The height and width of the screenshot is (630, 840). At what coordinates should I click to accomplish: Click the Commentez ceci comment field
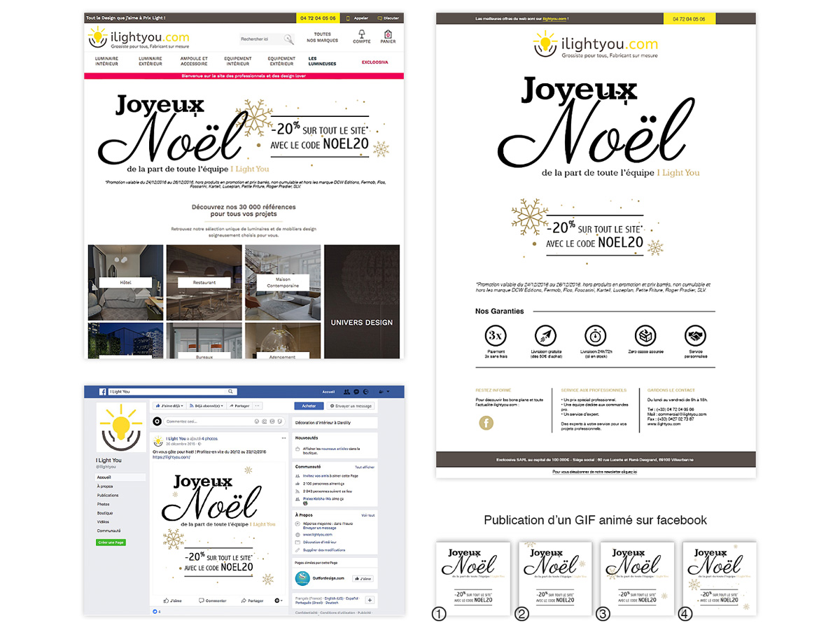pos(224,421)
